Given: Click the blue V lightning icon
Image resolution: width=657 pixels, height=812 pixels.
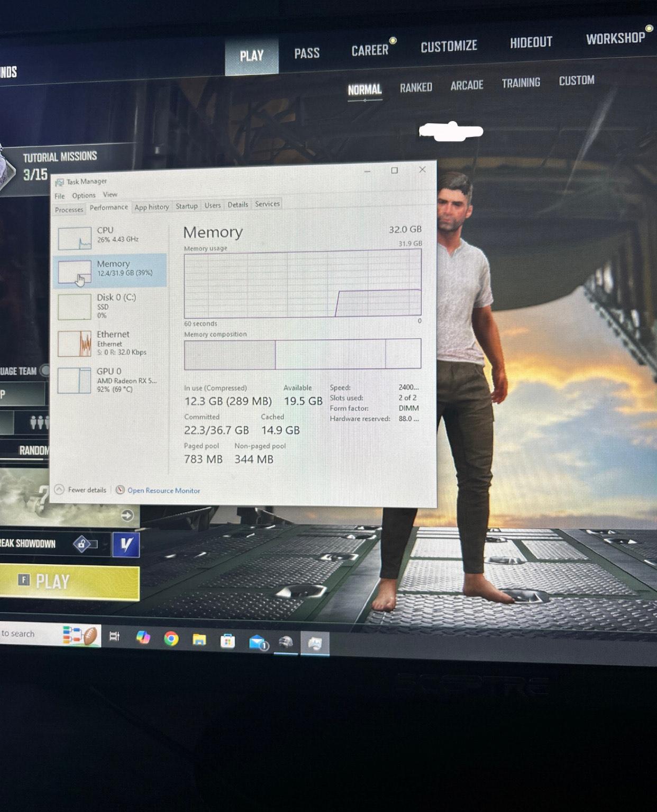Looking at the screenshot, I should point(126,544).
